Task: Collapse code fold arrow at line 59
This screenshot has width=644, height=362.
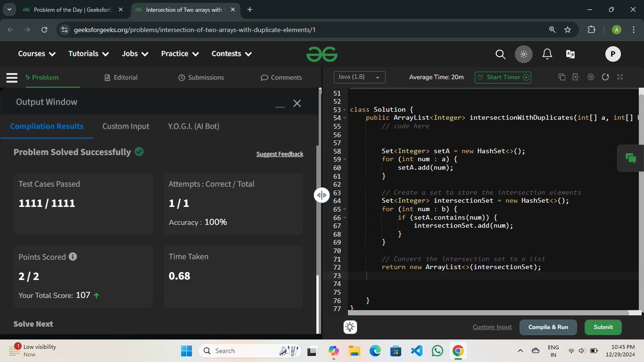Action: 345,159
